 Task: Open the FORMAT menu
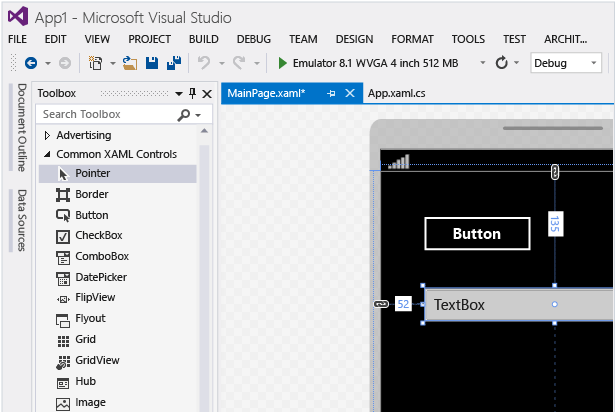(412, 39)
